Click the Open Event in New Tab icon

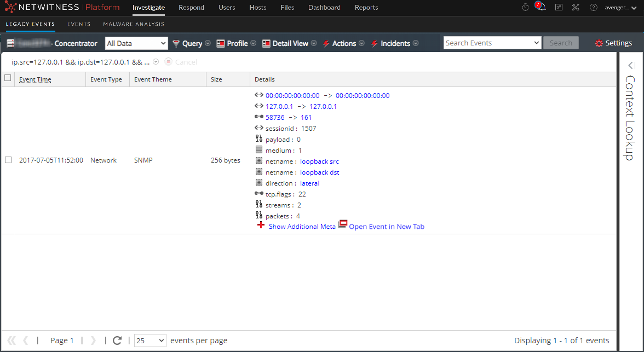point(343,224)
